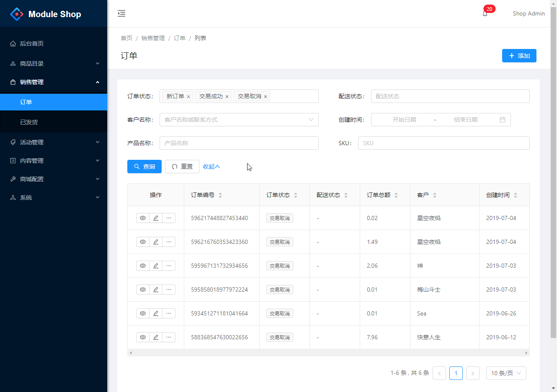The width and height of the screenshot is (557, 392).
Task: Collapse filters with the 收起 link
Action: 211,167
